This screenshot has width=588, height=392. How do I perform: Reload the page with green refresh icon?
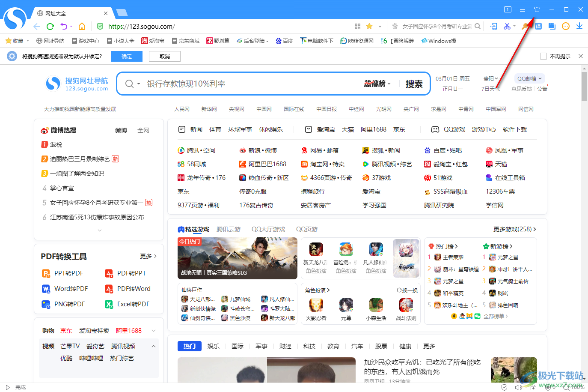(50, 27)
